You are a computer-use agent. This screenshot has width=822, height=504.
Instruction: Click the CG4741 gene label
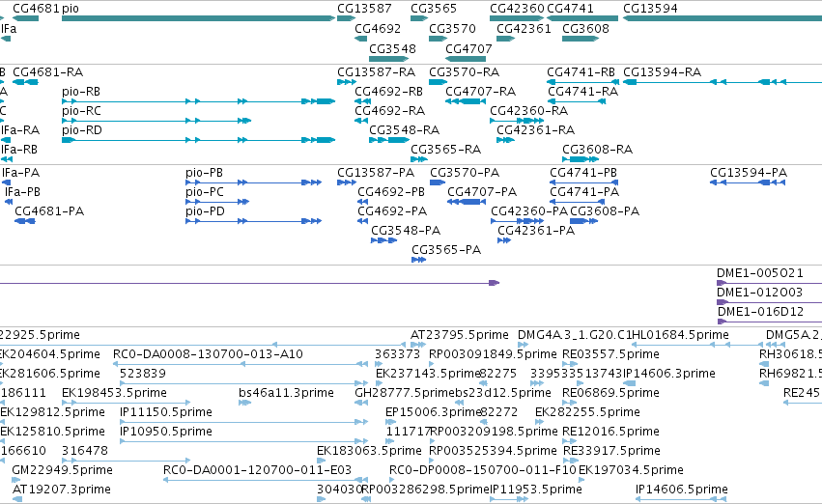pyautogui.click(x=570, y=9)
